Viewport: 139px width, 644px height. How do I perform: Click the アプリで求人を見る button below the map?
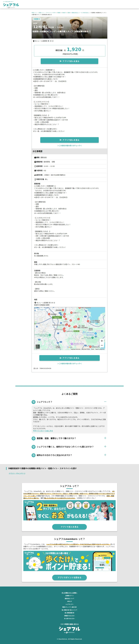point(69,358)
